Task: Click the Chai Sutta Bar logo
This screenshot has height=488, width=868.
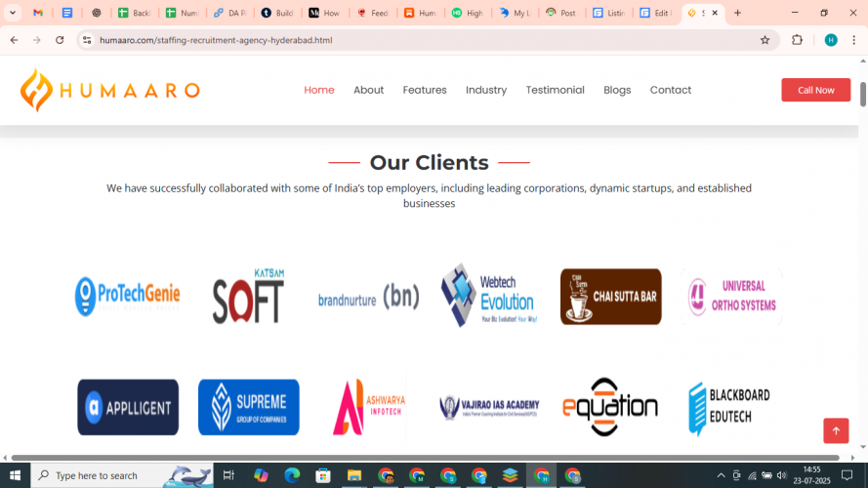Action: click(610, 297)
